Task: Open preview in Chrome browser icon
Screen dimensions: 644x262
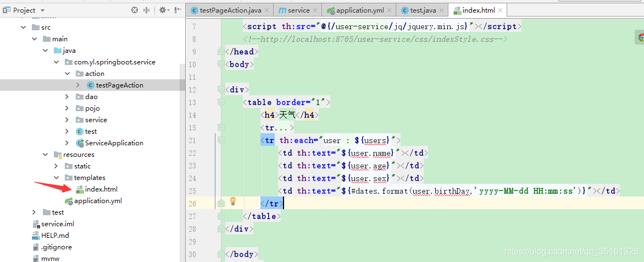Action: (640, 38)
